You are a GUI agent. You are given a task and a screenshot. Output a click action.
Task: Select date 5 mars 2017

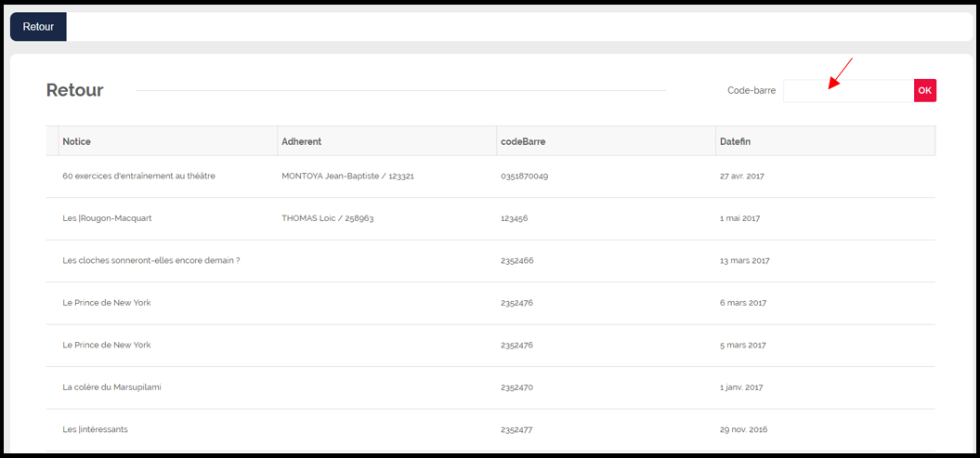coord(743,345)
